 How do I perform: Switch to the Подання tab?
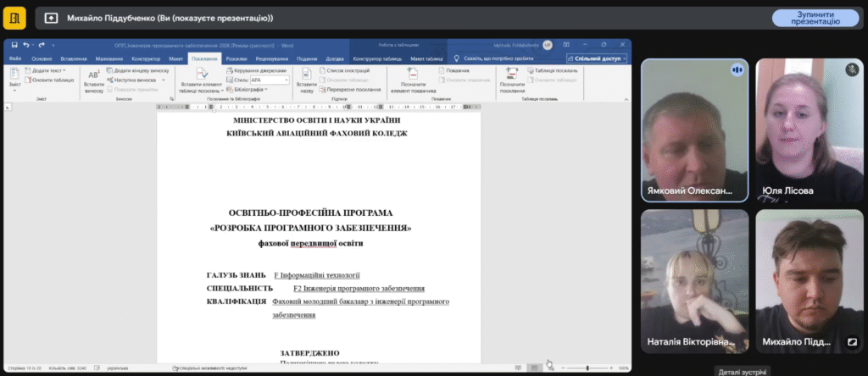[x=307, y=58]
